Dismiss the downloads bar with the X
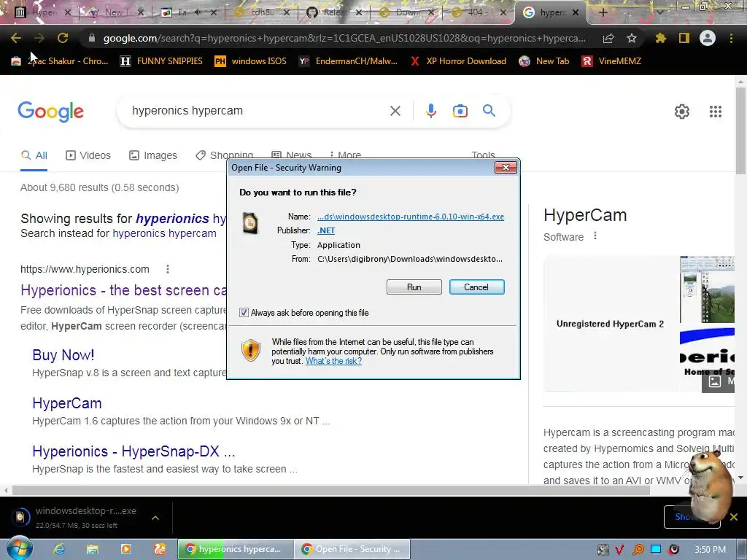 pos(734,517)
